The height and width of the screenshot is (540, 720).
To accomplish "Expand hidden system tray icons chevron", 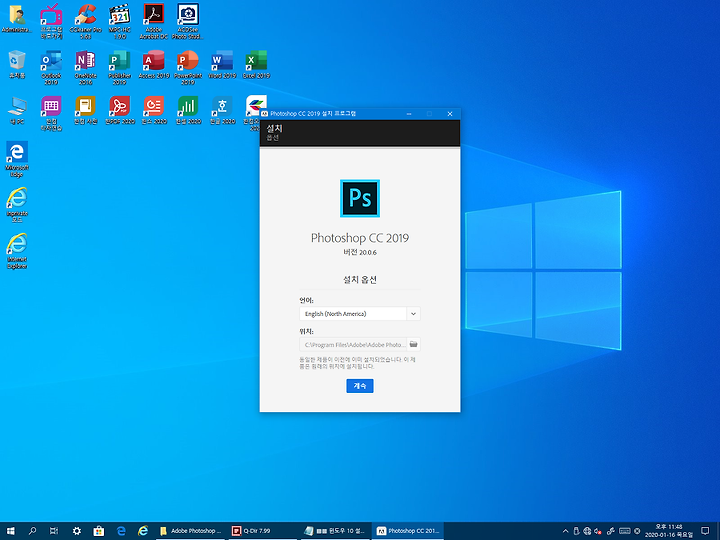I will pyautogui.click(x=565, y=531).
